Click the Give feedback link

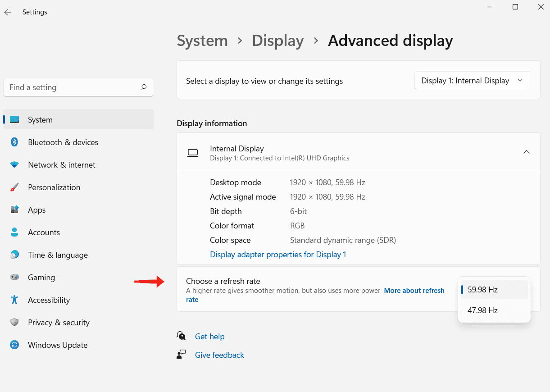click(219, 355)
